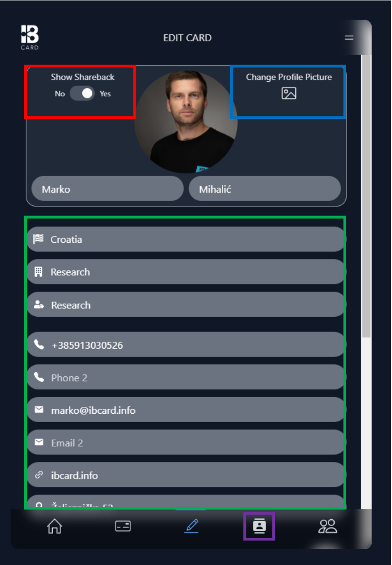Open the people group icon in bottom bar

click(328, 526)
